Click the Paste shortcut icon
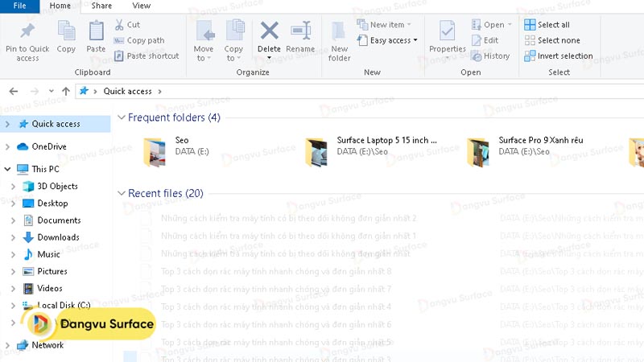This screenshot has height=362, width=644. 118,56
